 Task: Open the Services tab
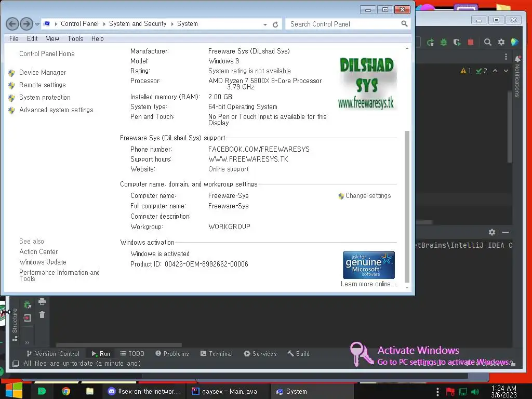(x=260, y=353)
